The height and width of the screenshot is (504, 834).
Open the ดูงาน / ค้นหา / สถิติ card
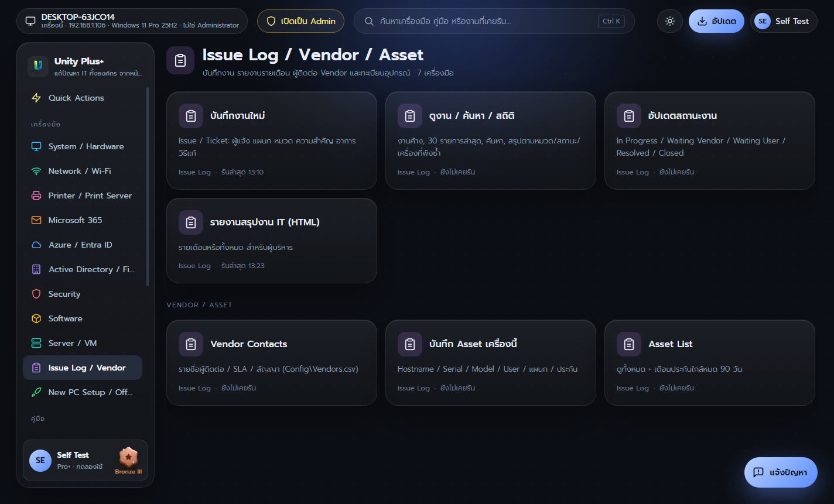coord(491,140)
